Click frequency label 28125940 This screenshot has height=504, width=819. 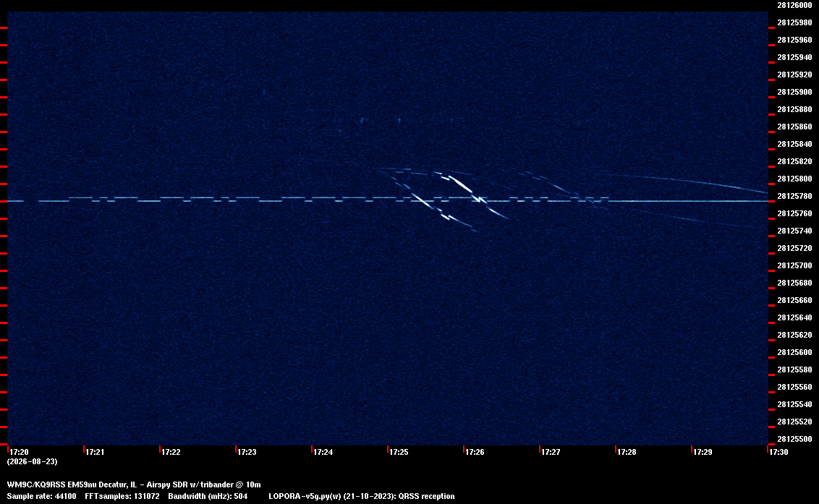pyautogui.click(x=795, y=57)
